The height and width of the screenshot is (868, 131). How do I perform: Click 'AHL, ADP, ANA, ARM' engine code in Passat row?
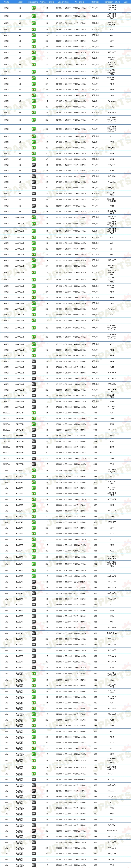click(112, 471)
